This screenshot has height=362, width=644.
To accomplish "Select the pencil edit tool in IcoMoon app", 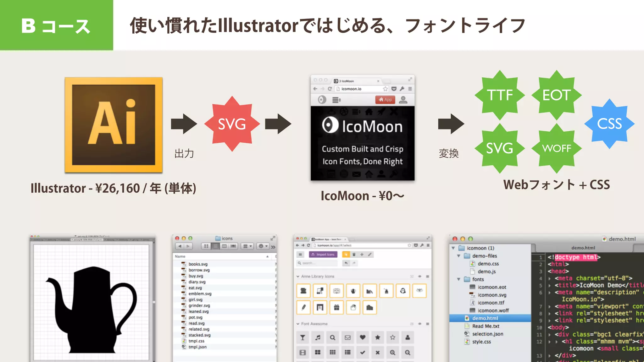I will pyautogui.click(x=370, y=255).
